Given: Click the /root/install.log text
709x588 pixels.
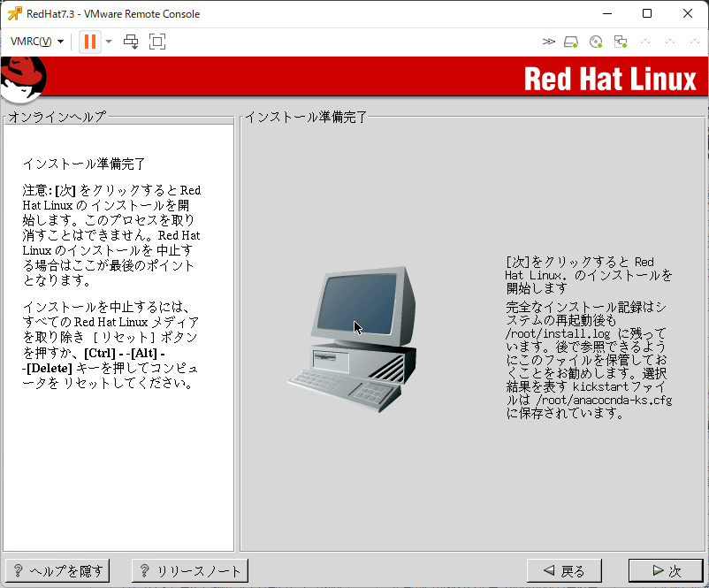Looking at the screenshot, I should click(x=558, y=334).
